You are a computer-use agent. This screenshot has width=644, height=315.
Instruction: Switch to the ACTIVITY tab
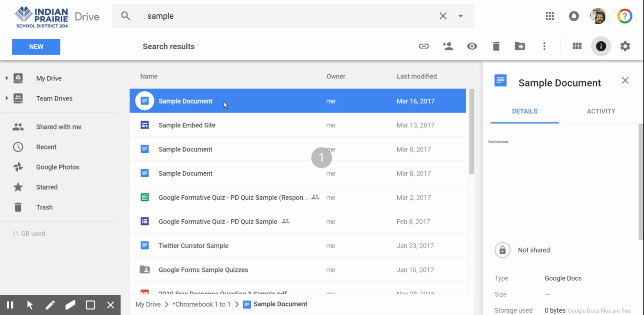pos(601,111)
